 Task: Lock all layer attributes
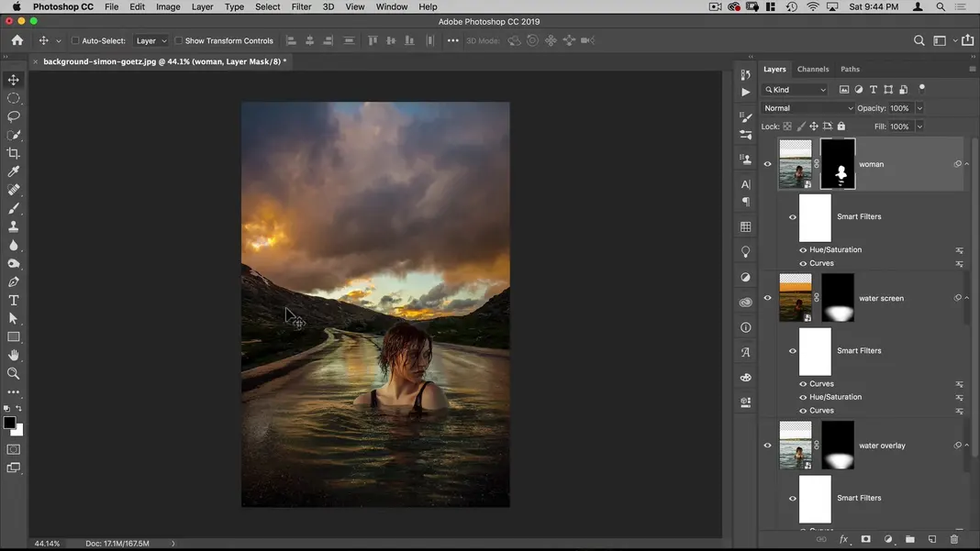click(841, 127)
